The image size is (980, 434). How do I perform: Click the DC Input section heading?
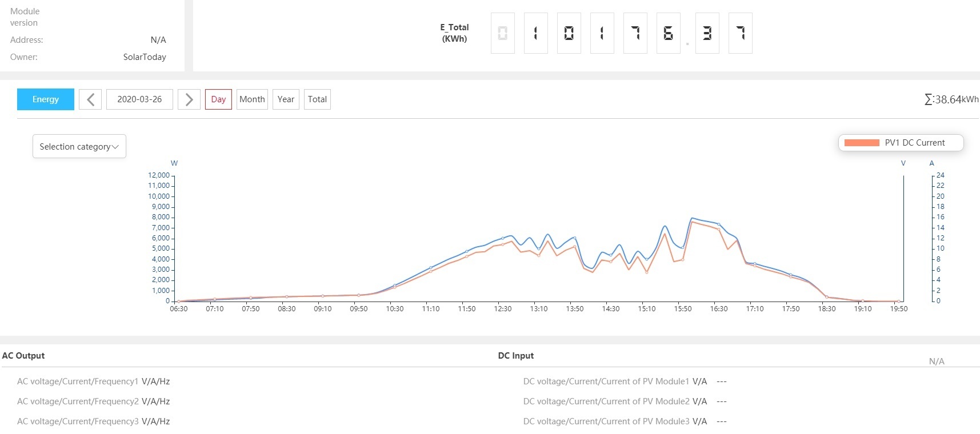pos(515,356)
